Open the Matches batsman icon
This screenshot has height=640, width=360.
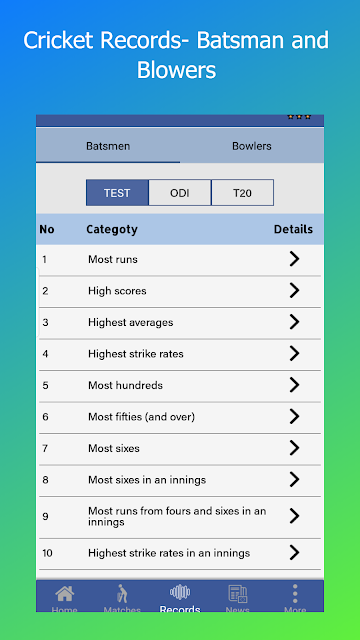pyautogui.click(x=122, y=594)
